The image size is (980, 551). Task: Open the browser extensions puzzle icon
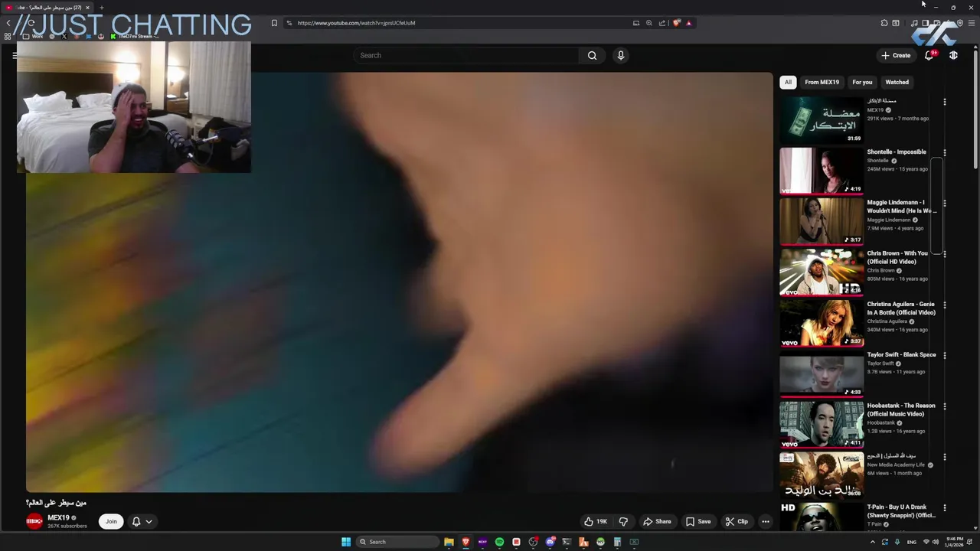[x=884, y=23]
